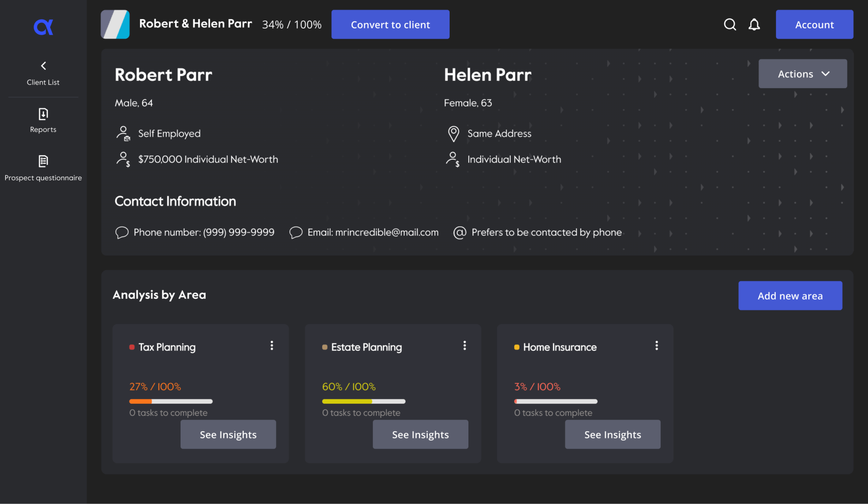868x504 pixels.
Task: Click the Estate Planning progress bar
Action: point(363,401)
